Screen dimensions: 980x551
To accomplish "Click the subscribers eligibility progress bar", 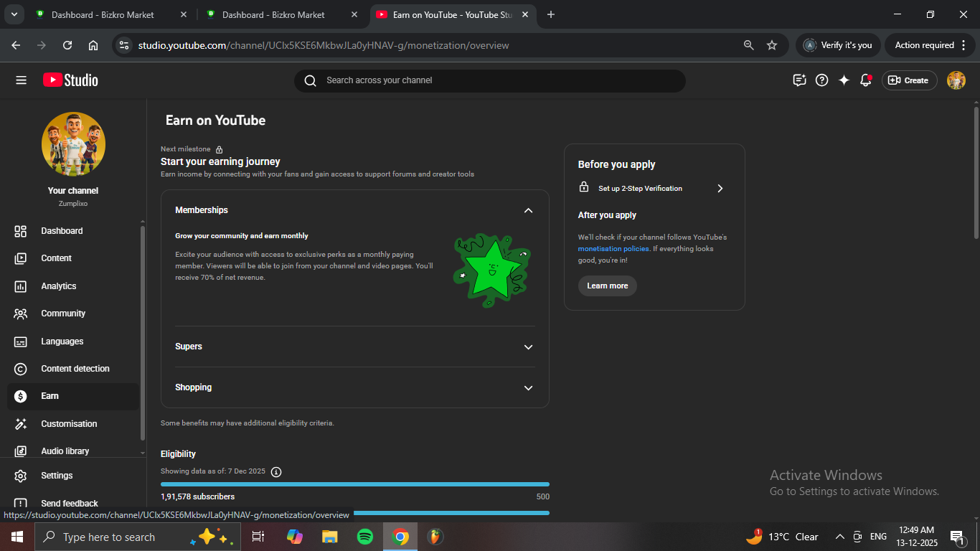I will click(x=355, y=484).
